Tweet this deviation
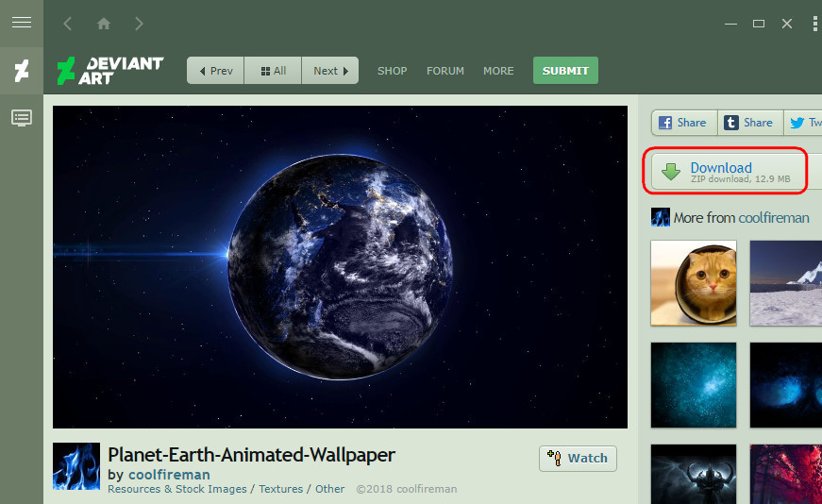Viewport: 822px width, 504px height. click(x=803, y=123)
